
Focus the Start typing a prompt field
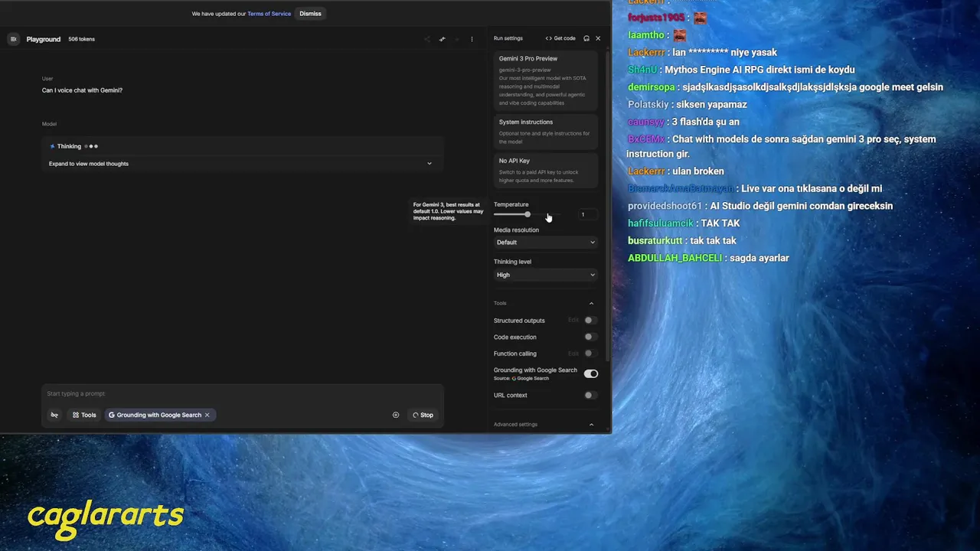pyautogui.click(x=242, y=393)
